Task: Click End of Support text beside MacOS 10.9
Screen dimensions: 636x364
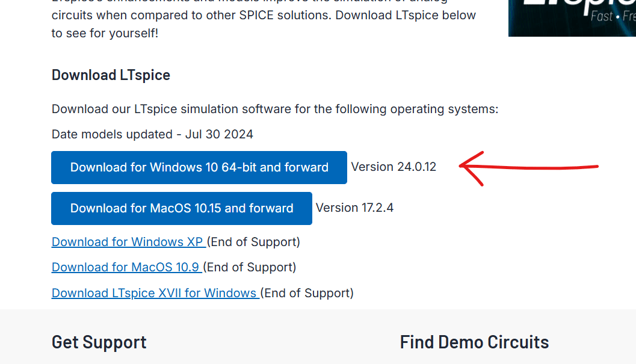Action: coord(250,267)
